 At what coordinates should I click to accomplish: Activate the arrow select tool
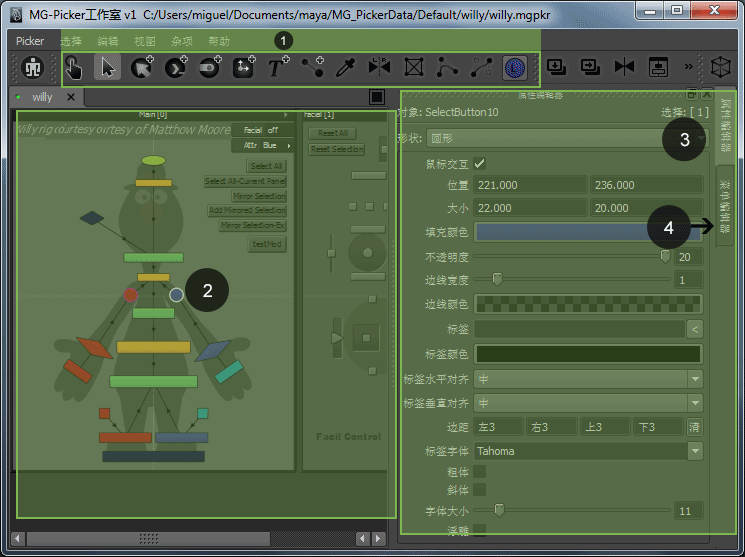tap(108, 68)
